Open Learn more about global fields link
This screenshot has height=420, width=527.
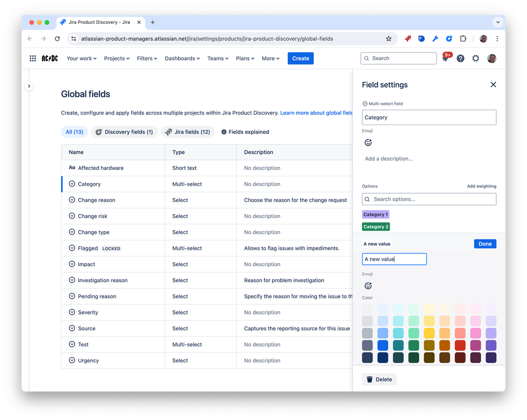(317, 113)
